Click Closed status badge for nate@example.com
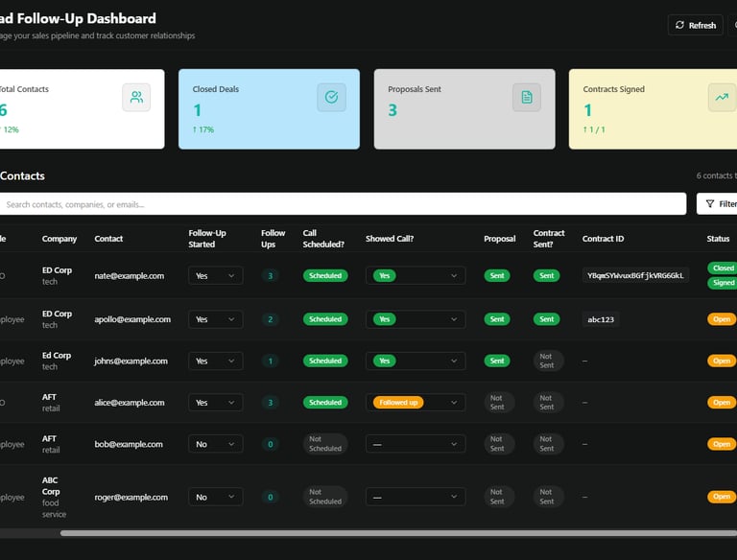The image size is (737, 560). pyautogui.click(x=723, y=268)
